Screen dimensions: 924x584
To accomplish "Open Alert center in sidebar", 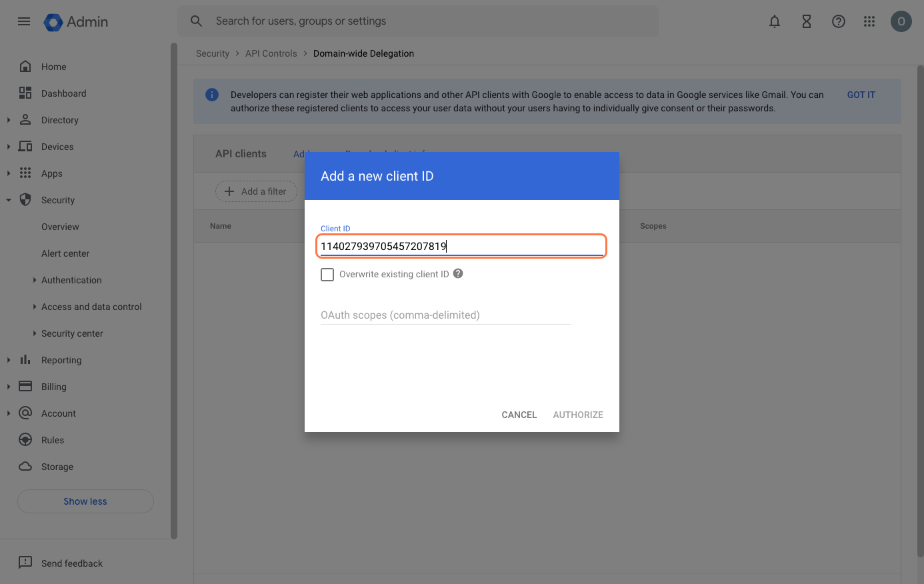I will pyautogui.click(x=65, y=253).
